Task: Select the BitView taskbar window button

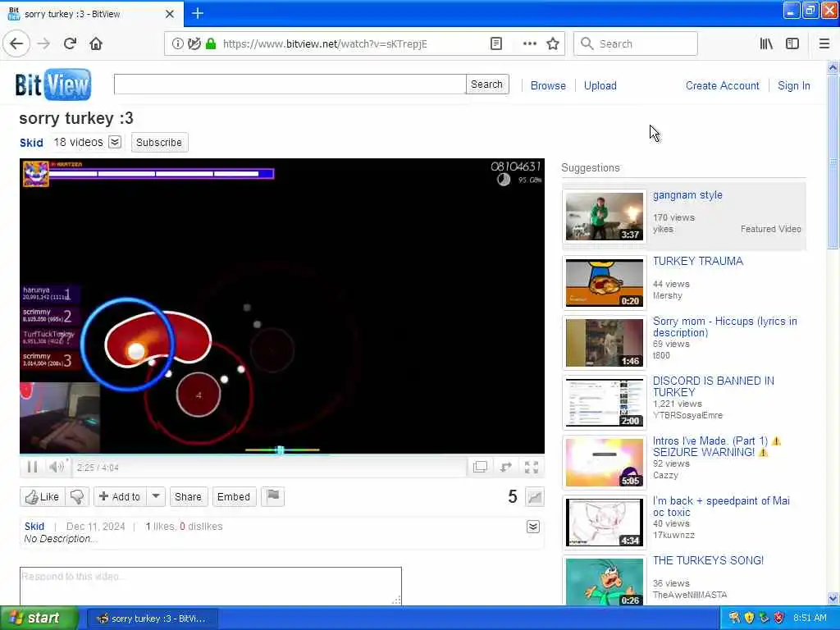Action: (153, 619)
